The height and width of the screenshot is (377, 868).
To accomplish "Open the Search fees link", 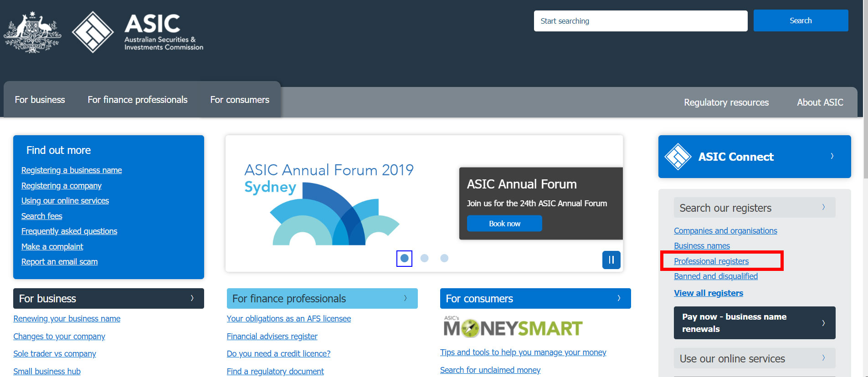I will point(41,216).
